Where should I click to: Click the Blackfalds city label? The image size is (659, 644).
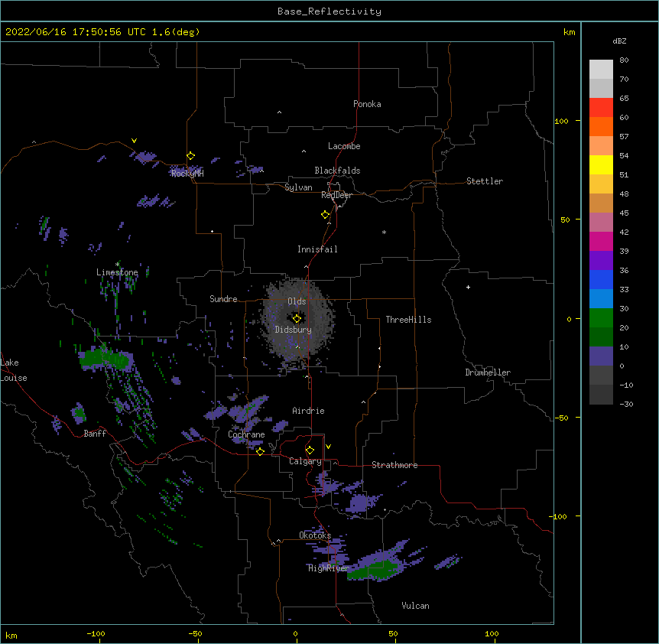coord(337,171)
